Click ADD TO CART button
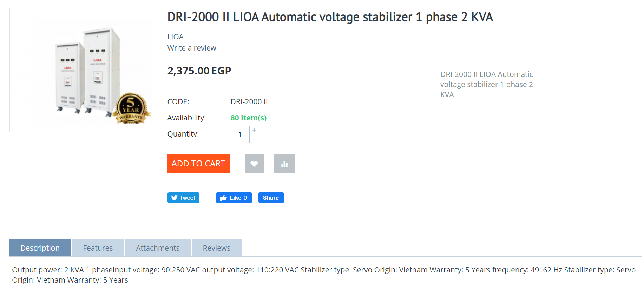This screenshot has height=290, width=644. [x=198, y=163]
